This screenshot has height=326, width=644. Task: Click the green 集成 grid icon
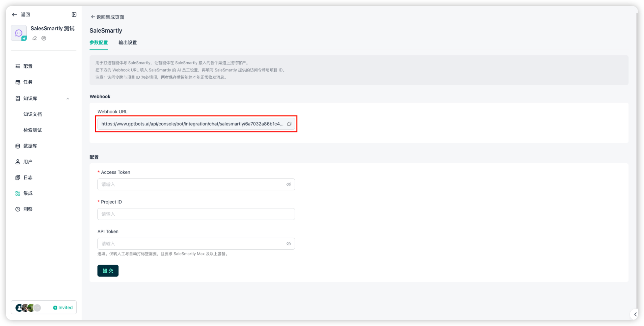pos(18,193)
